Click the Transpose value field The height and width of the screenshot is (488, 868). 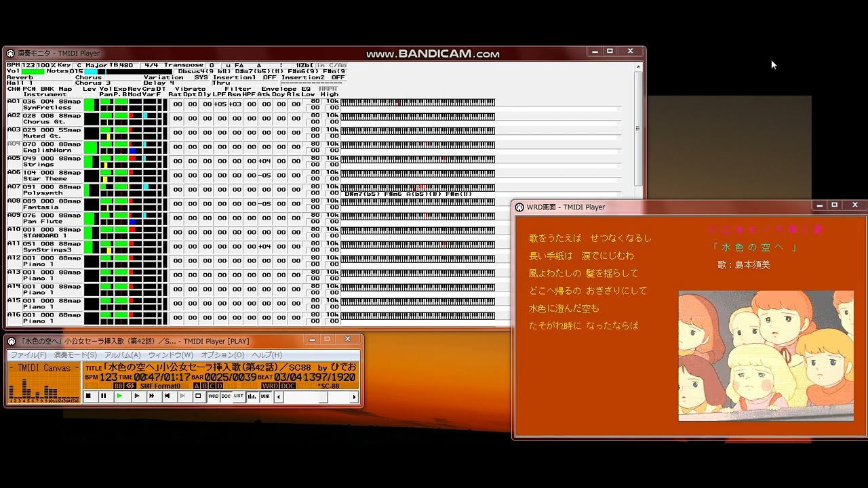click(212, 65)
